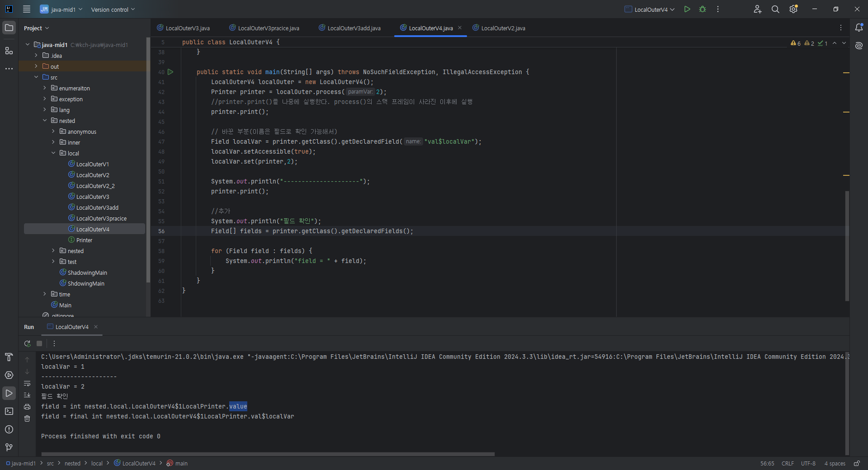Click the CRLF line separator status
The image size is (868, 470).
[x=788, y=463]
